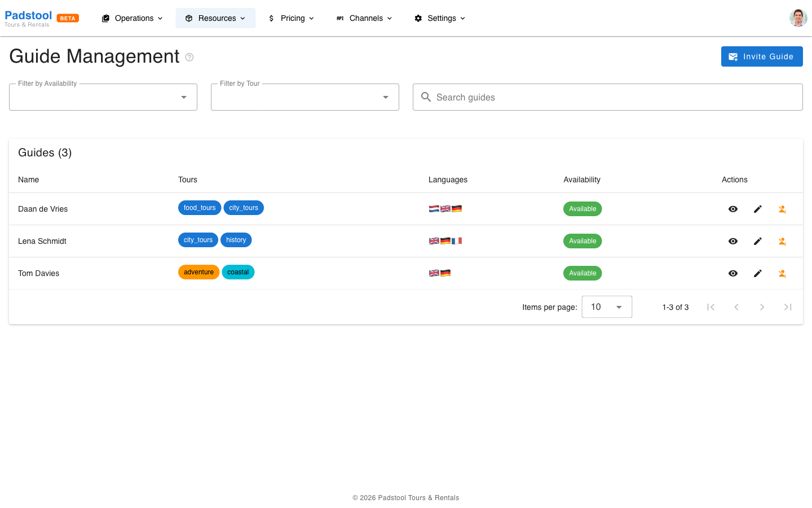Change the Items per page dropdown
This screenshot has height=508, width=812.
pos(607,307)
